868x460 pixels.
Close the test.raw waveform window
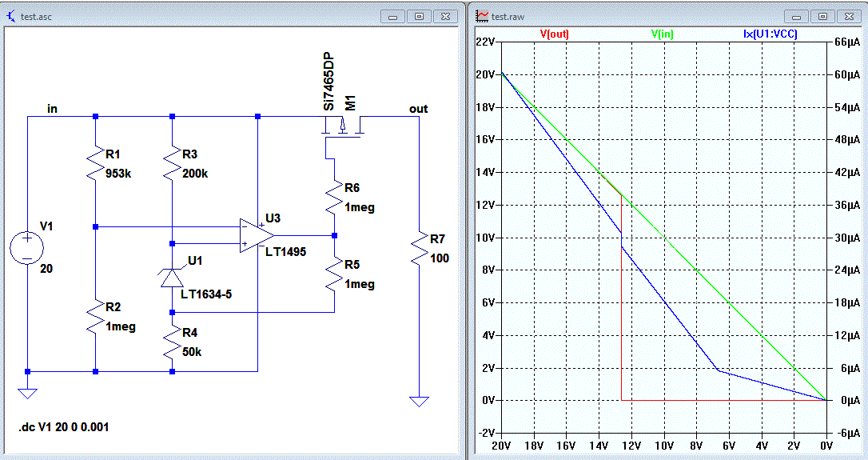coord(849,16)
